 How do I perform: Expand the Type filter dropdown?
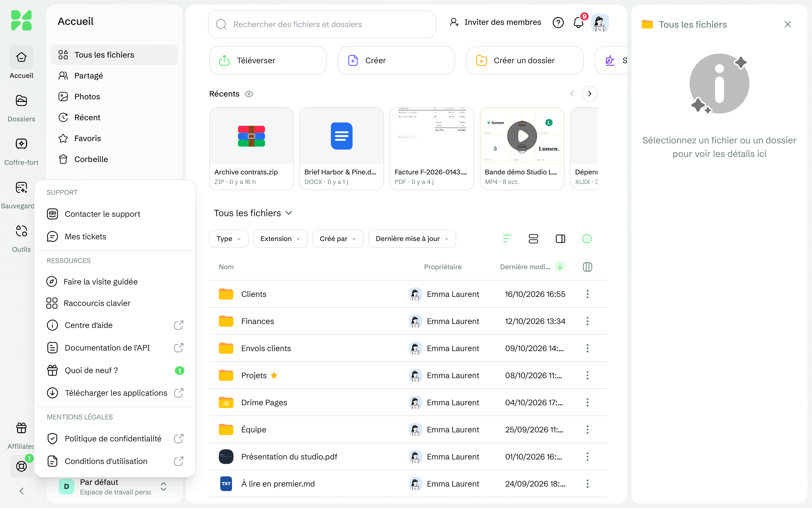pos(229,238)
